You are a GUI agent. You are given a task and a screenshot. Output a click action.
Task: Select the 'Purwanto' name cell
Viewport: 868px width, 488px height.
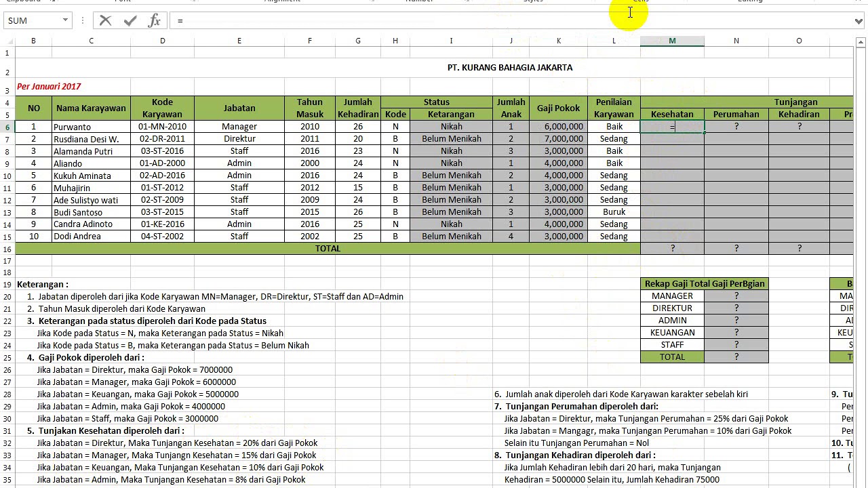click(91, 127)
